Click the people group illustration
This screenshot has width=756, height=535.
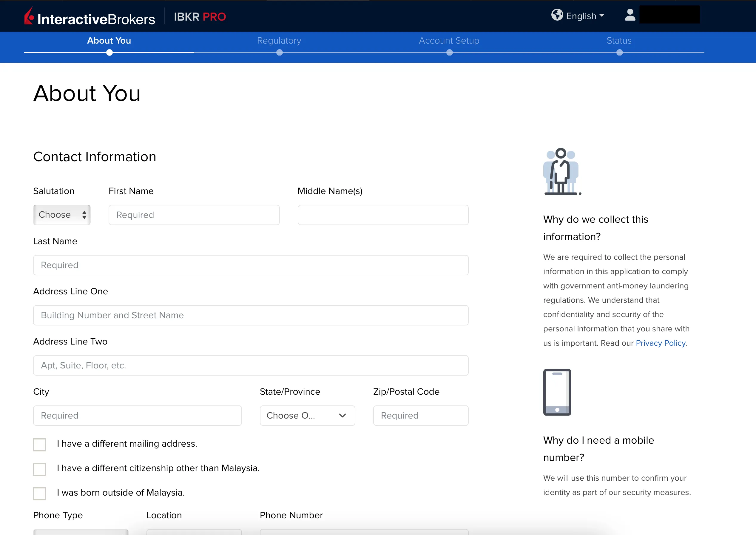click(x=562, y=171)
